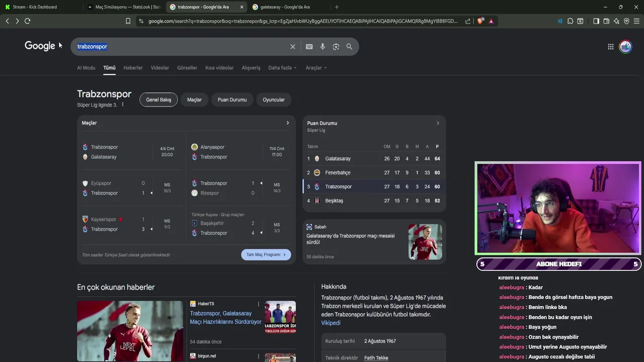Switch to the galatasaray Google search tab
This screenshot has height=362, width=644.
click(x=285, y=7)
